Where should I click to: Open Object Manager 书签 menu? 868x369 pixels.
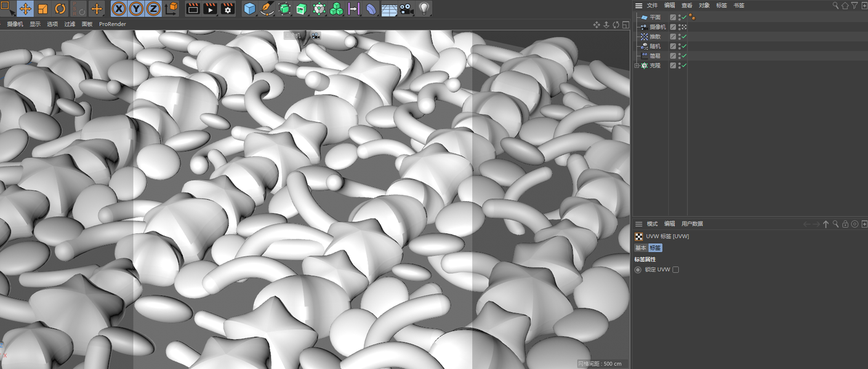tap(739, 6)
